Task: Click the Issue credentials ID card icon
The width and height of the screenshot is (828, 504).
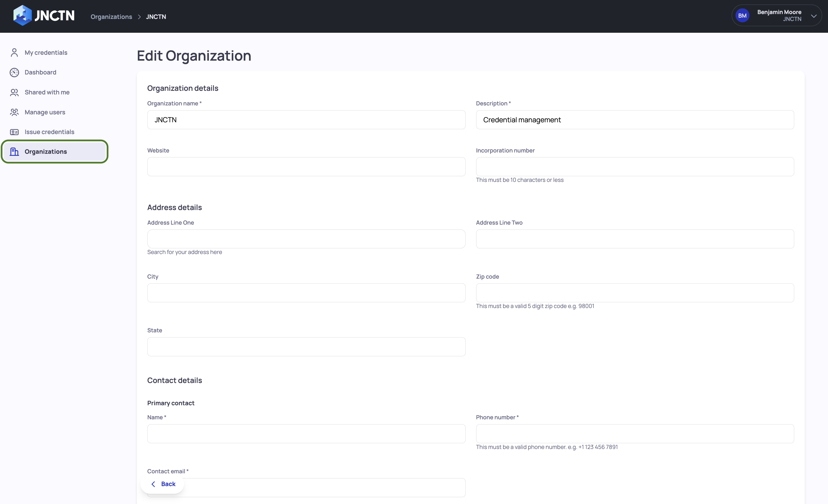Action: 14,132
